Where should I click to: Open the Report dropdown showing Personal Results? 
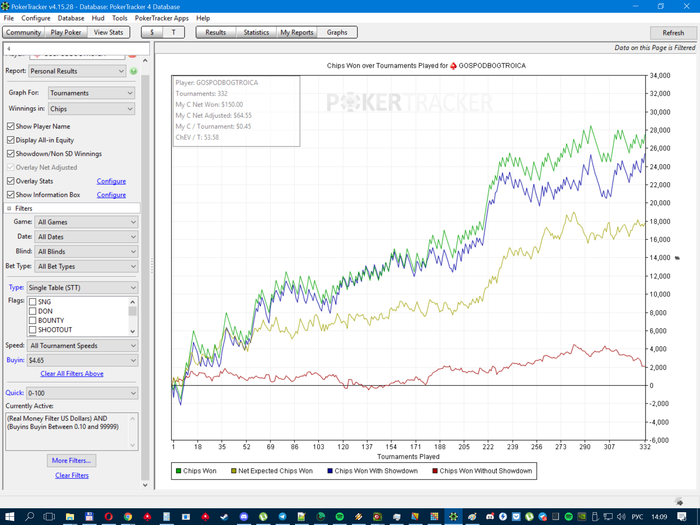click(77, 71)
